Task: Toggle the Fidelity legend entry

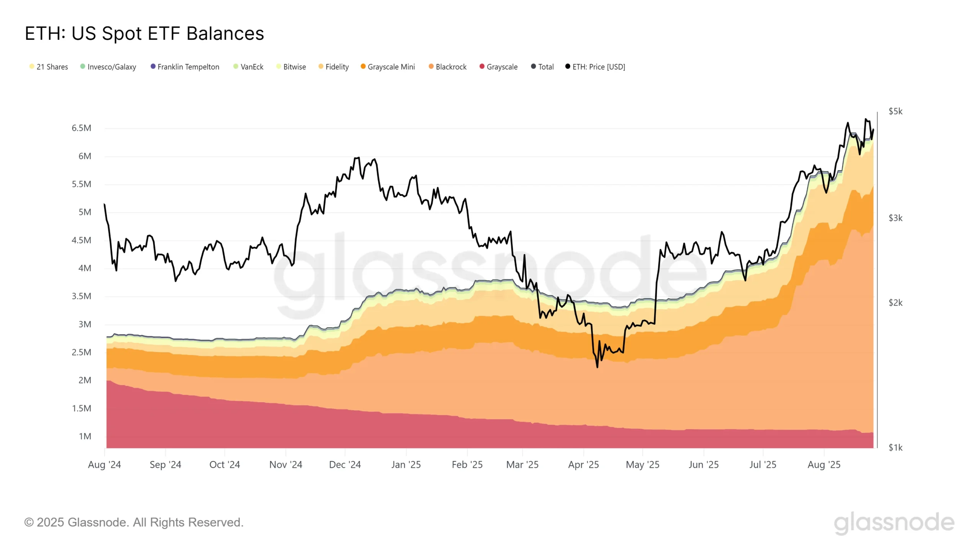Action: [x=333, y=67]
